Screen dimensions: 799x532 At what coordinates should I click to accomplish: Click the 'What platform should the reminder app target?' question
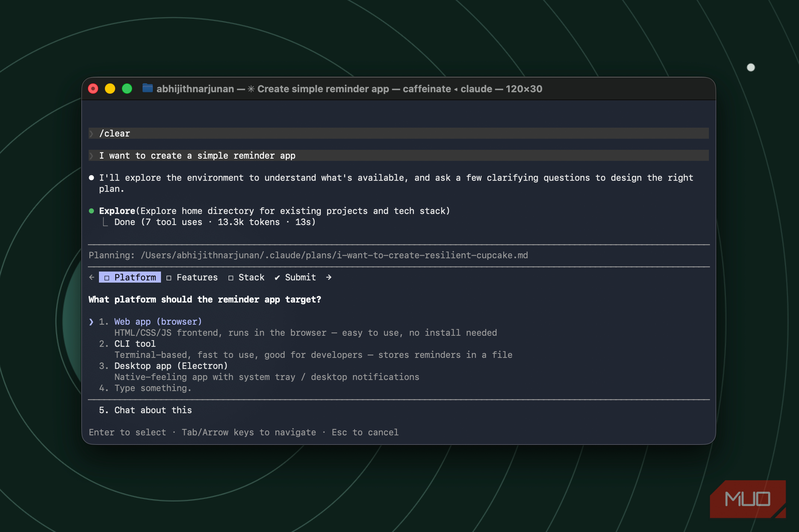tap(205, 300)
